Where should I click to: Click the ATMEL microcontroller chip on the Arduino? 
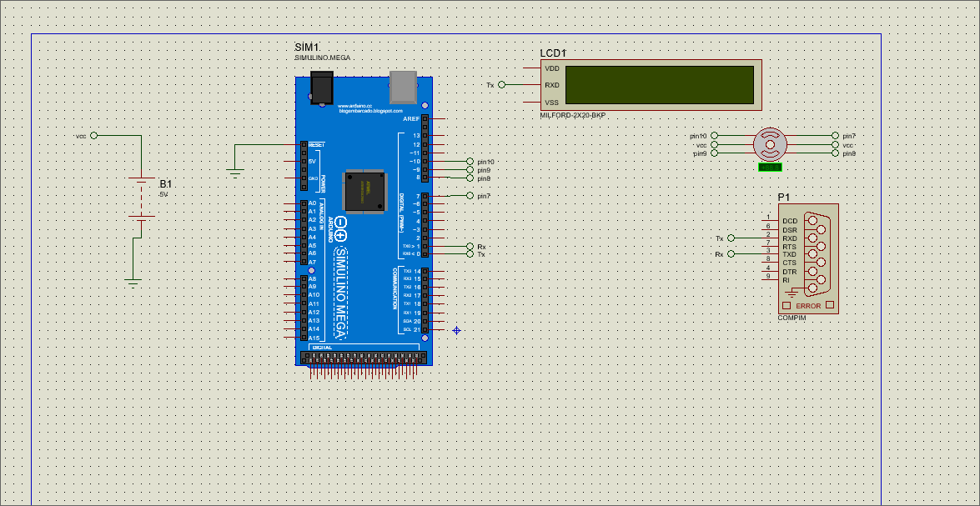pos(364,190)
